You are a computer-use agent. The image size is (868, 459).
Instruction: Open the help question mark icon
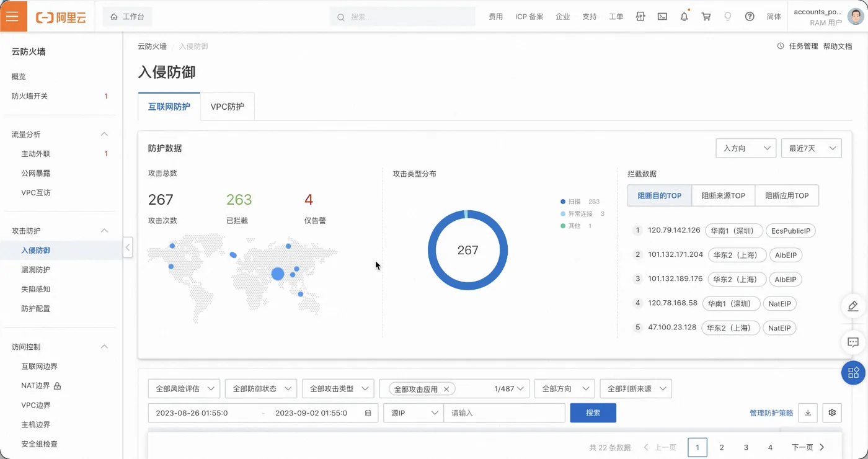pyautogui.click(x=750, y=17)
